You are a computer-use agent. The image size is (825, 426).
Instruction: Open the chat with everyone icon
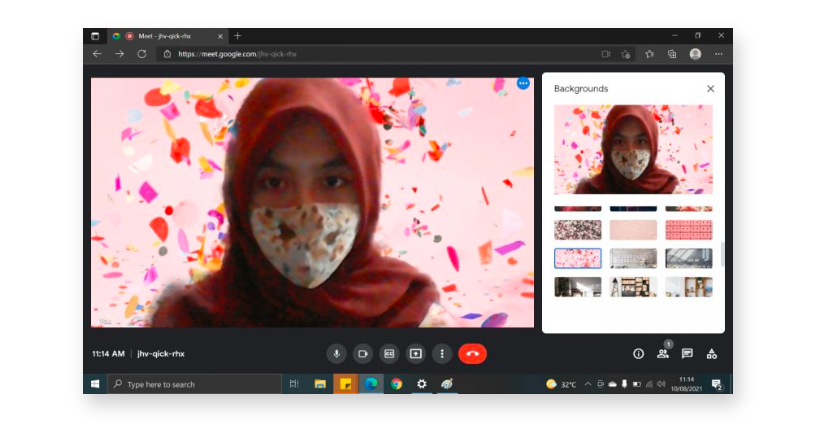pos(687,354)
